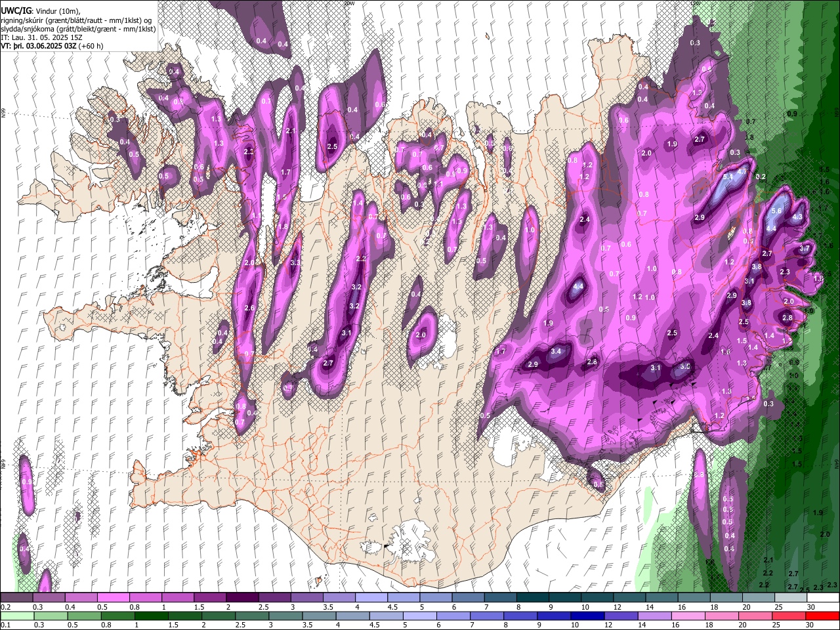Click the snow scale swatch between 1.5 and 2

(210, 598)
